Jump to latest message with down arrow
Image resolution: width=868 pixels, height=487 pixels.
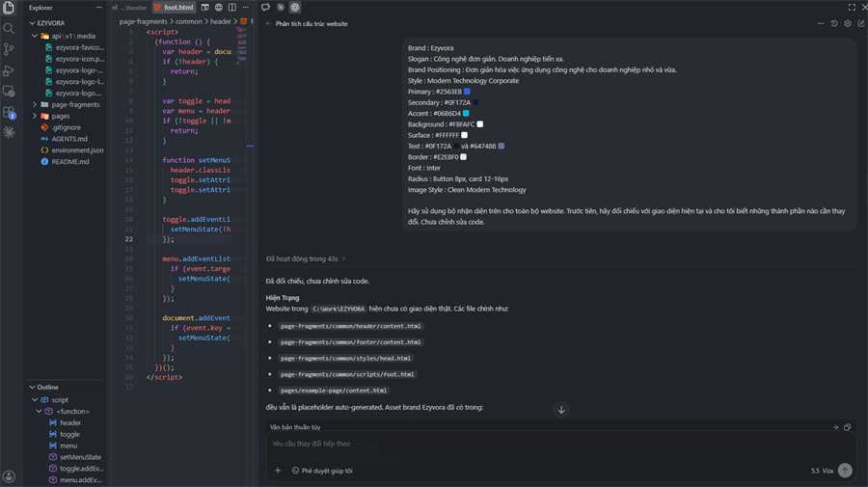click(x=561, y=410)
